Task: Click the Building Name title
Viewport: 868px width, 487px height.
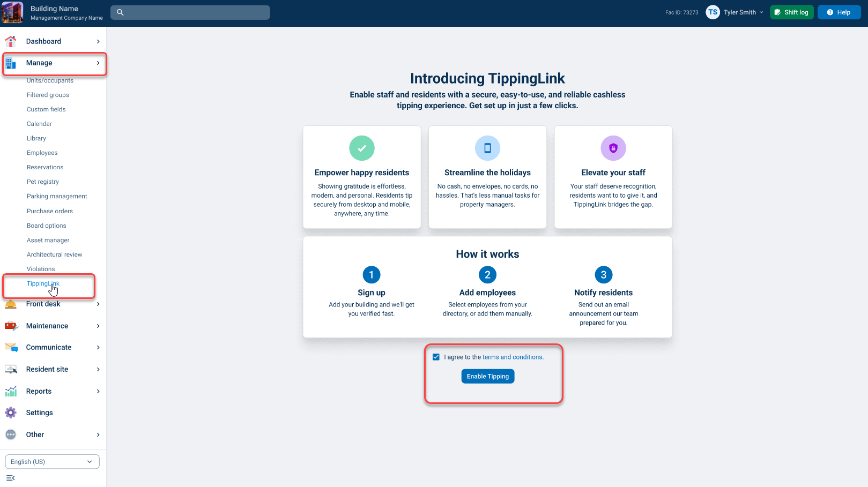Action: (54, 9)
